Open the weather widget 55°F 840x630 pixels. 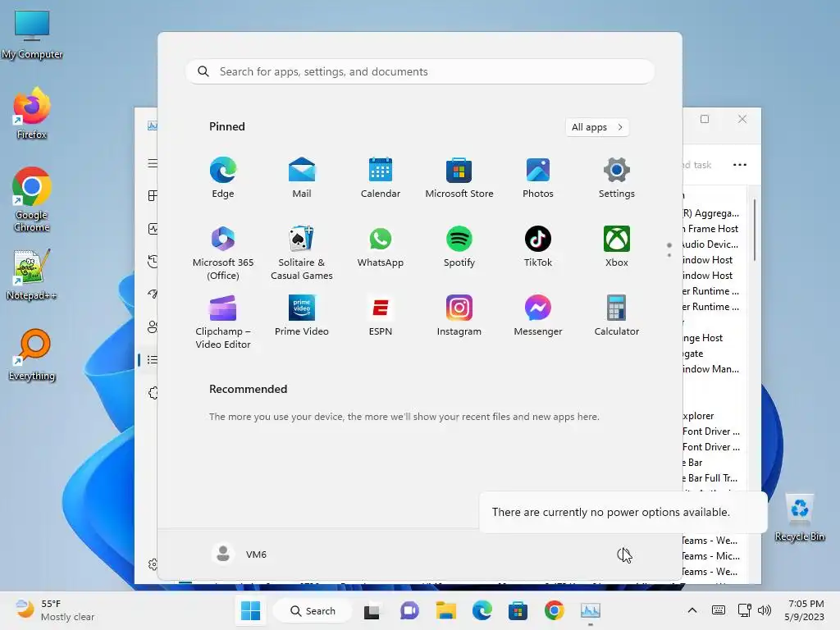pyautogui.click(x=55, y=610)
